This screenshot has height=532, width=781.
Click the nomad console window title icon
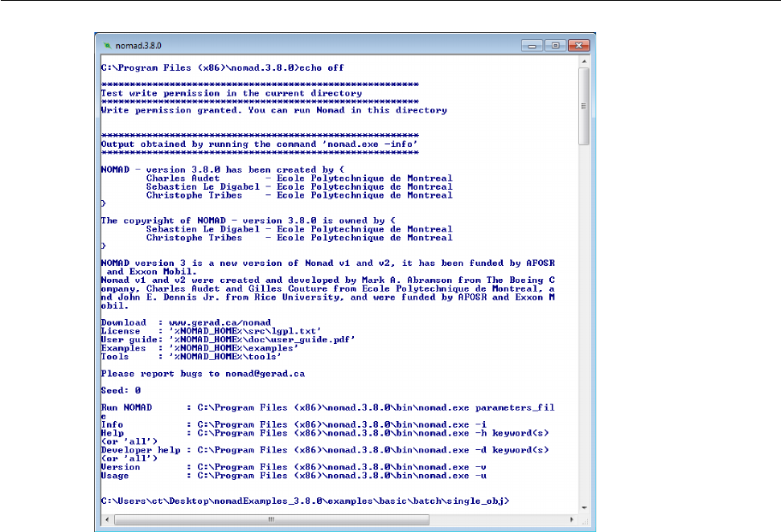pyautogui.click(x=107, y=45)
